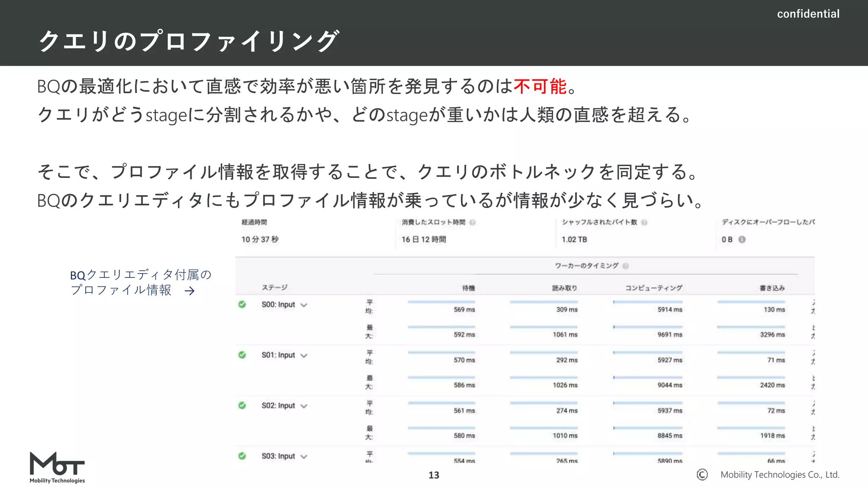The image size is (868, 488).
Task: Click info icon next to 消費したスロット時間
Action: tap(472, 222)
